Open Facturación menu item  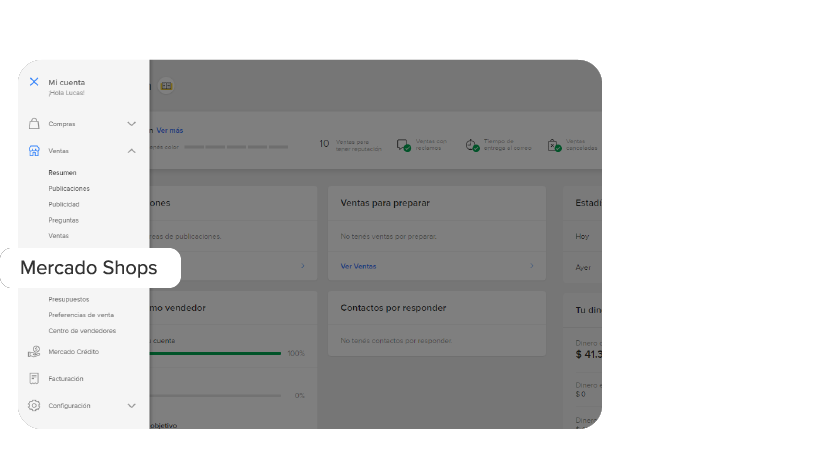tap(66, 379)
